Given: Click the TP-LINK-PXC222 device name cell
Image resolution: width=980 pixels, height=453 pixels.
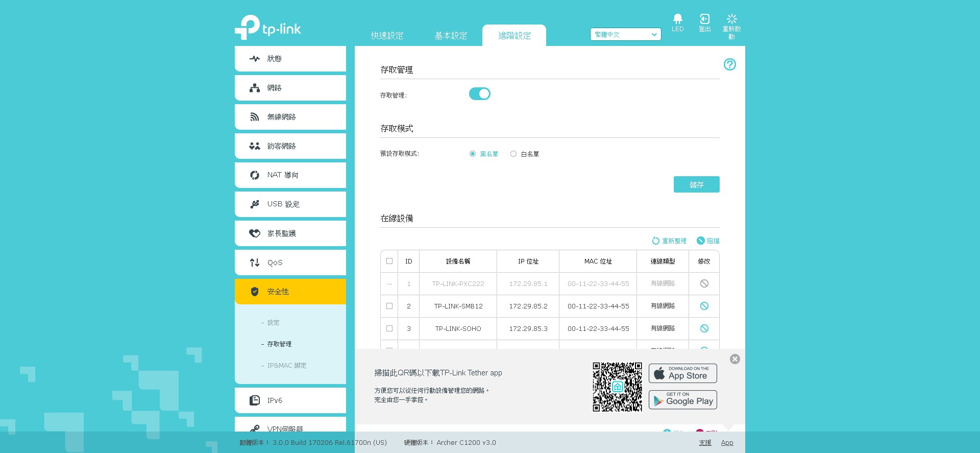Looking at the screenshot, I should coord(458,283).
